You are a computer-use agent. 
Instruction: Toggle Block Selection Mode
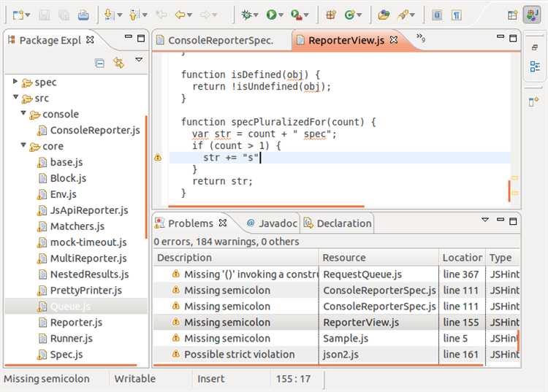(x=437, y=15)
